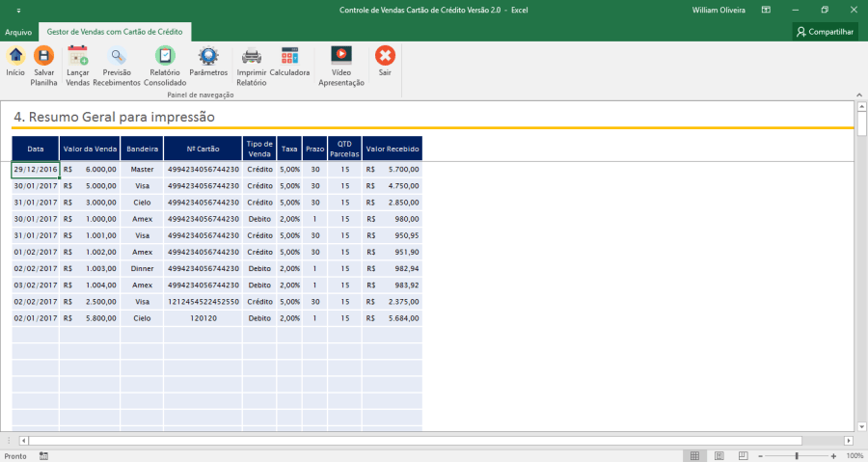
Task: Click the 100% zoom level text
Action: pos(854,456)
